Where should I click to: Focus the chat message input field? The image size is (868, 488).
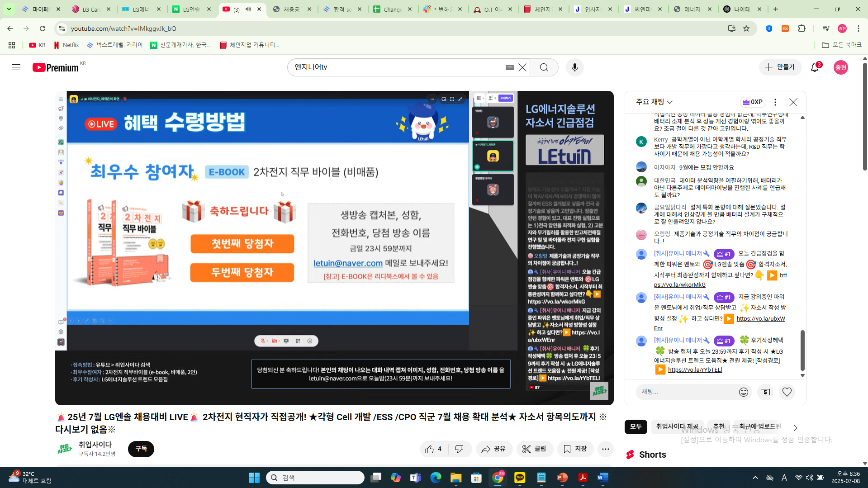point(686,392)
